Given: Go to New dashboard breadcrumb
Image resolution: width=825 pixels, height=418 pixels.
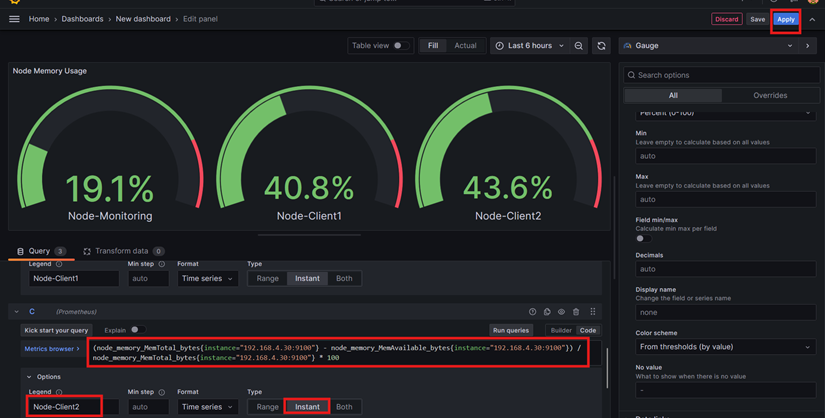Looking at the screenshot, I should 143,19.
